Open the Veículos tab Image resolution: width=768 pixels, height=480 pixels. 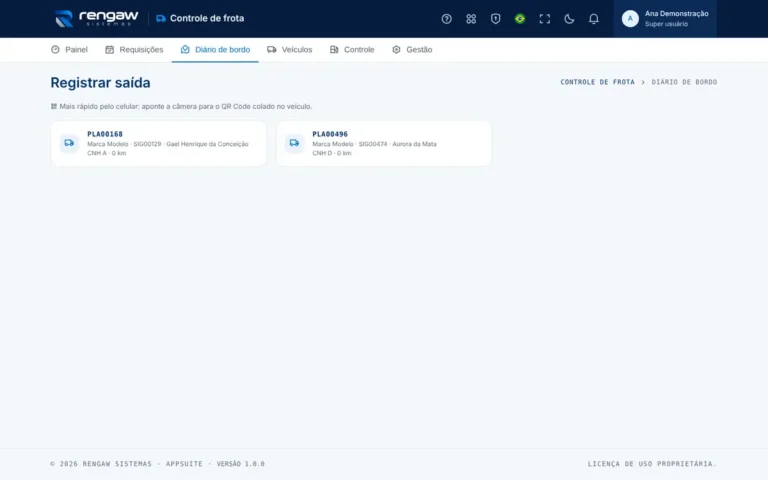tap(289, 49)
